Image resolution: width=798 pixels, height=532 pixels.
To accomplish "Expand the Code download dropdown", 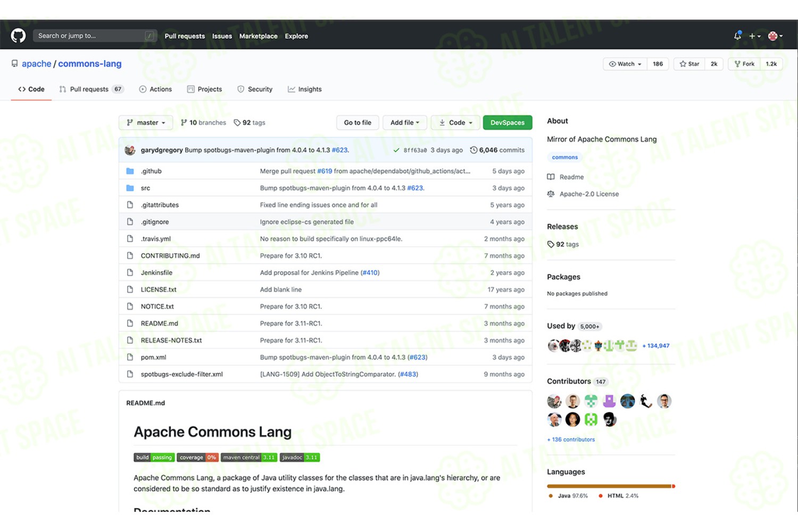I will click(x=455, y=122).
